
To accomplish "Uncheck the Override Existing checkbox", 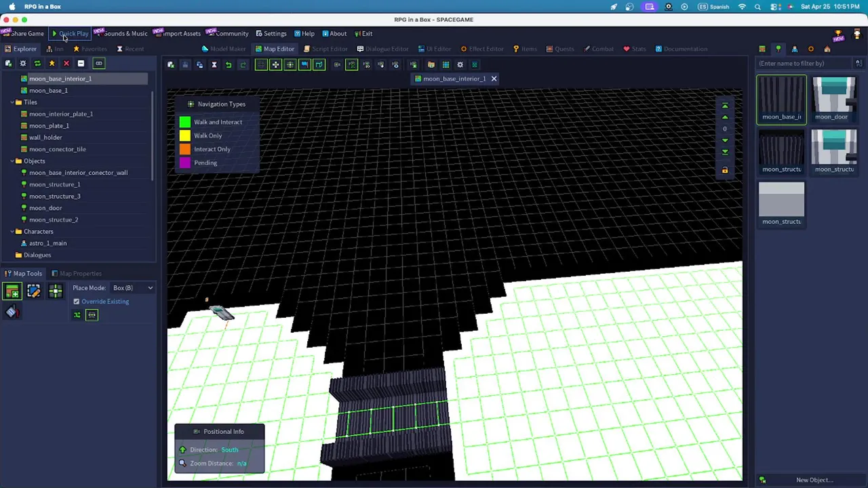I will pyautogui.click(x=77, y=302).
